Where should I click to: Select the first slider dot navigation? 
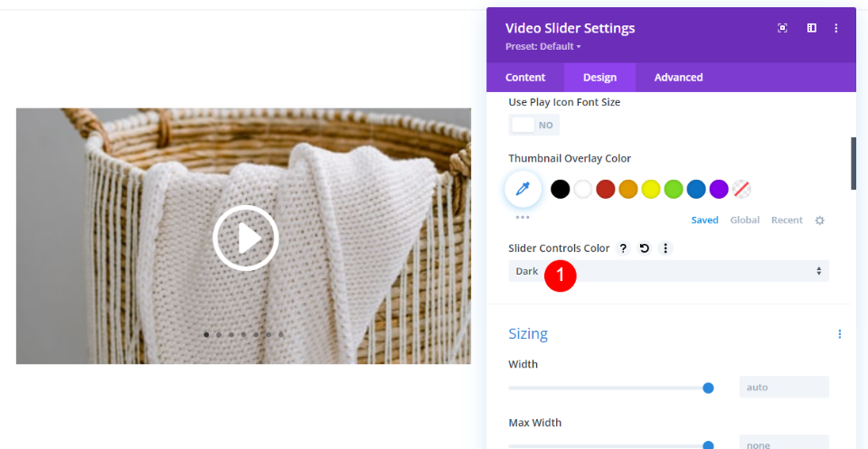[206, 334]
